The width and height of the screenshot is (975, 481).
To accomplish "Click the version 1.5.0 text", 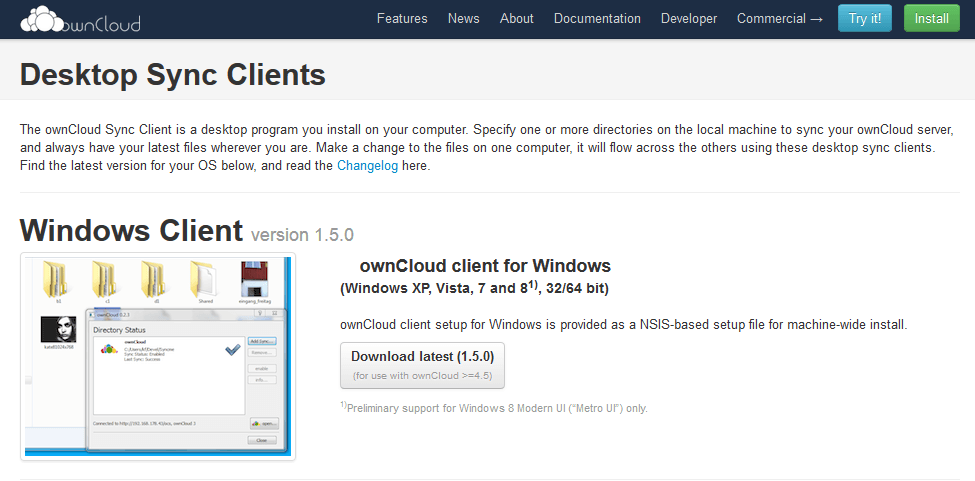I will click(302, 235).
